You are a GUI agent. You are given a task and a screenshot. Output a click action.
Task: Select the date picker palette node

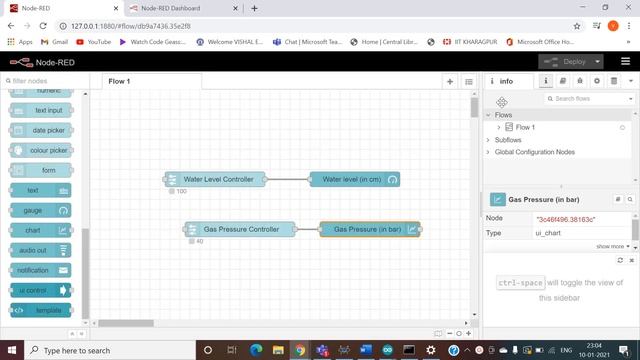click(x=41, y=130)
